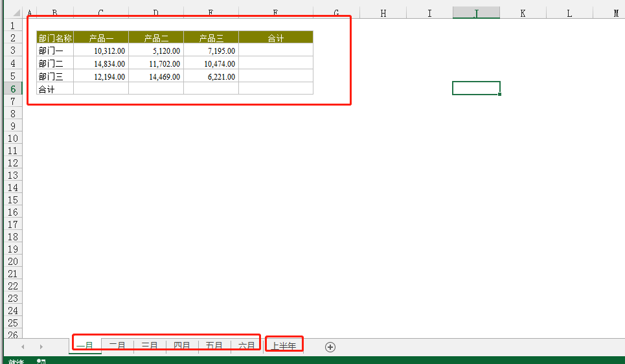Select row 10 header

(13, 139)
